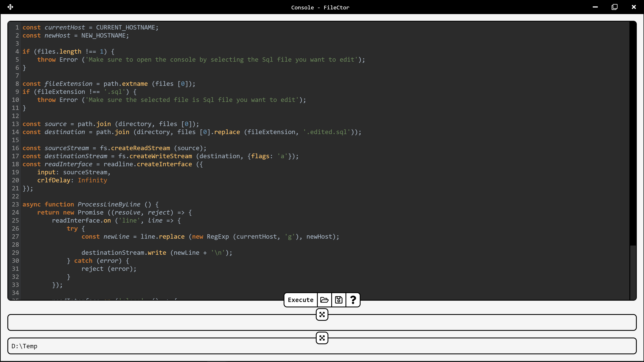Click line number 28 in the gutter

coord(15,245)
